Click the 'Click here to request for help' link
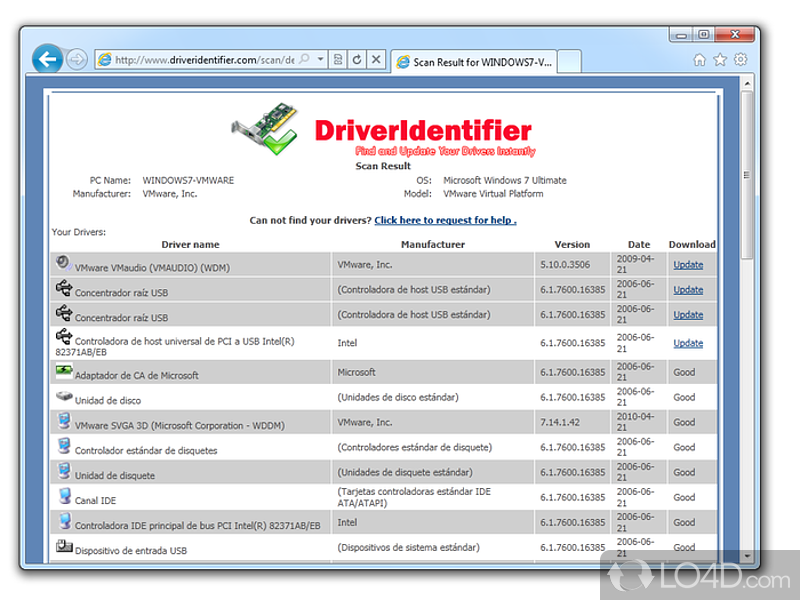 445,220
